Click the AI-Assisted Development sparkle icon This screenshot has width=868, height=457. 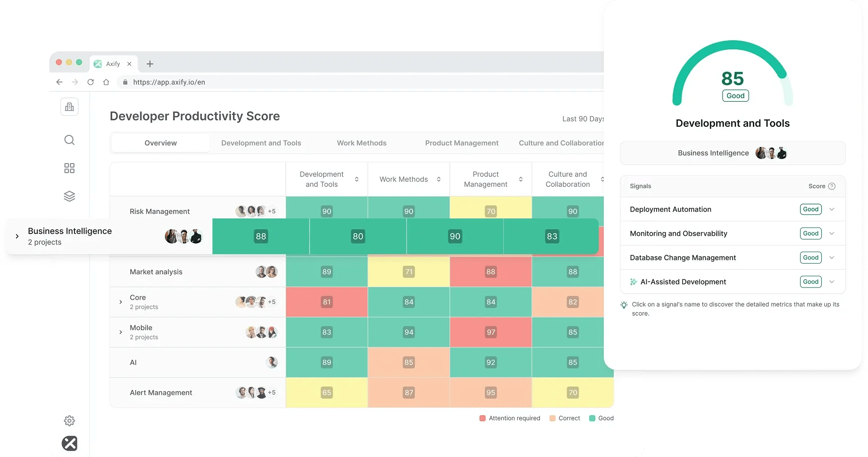click(x=634, y=282)
